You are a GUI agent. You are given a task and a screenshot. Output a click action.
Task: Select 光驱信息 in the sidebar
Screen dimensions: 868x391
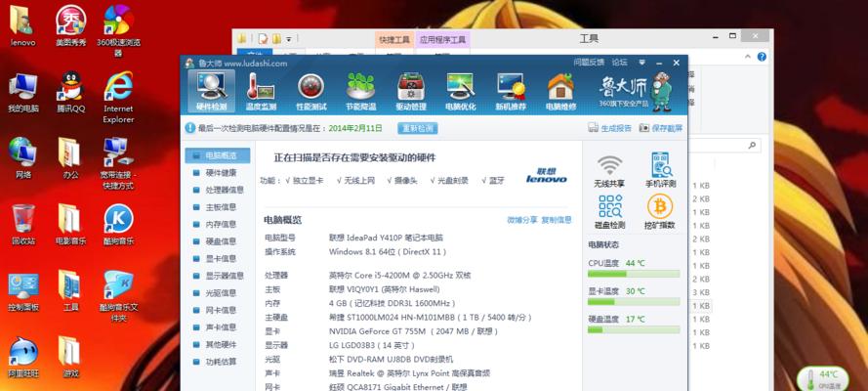(217, 293)
